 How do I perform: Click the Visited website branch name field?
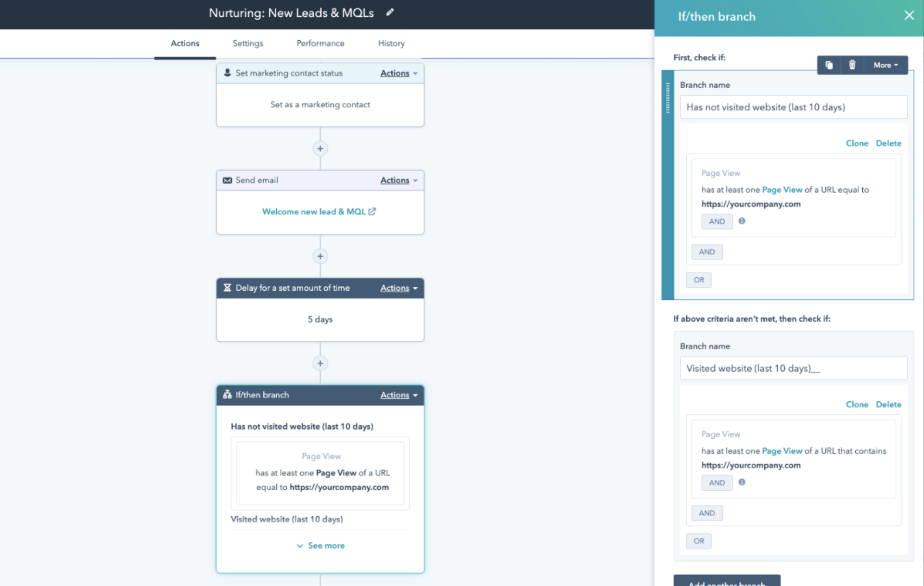point(793,369)
